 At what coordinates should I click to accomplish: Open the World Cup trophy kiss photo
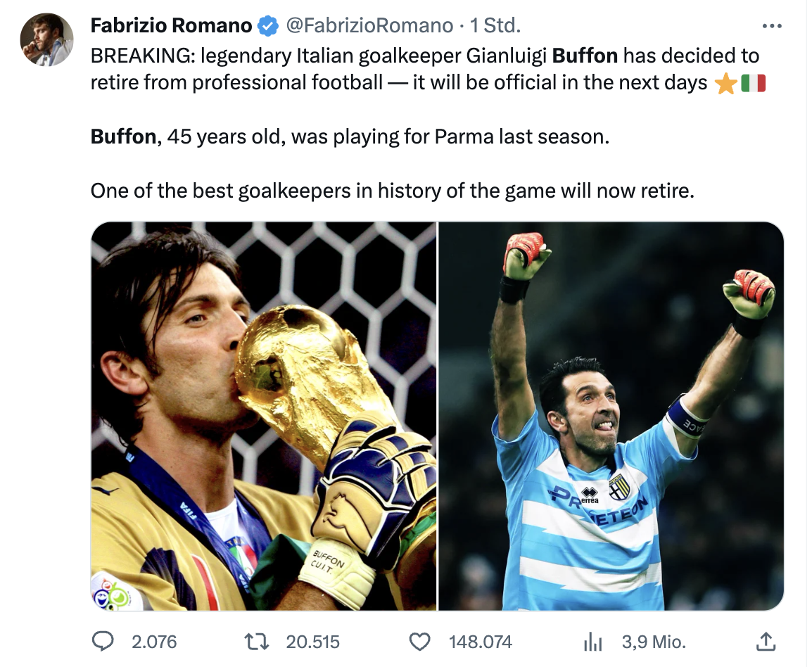[264, 416]
